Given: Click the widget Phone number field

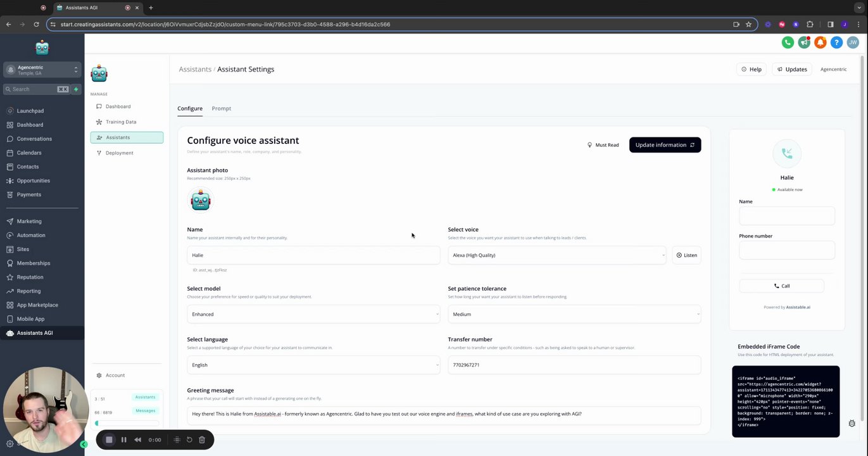Looking at the screenshot, I should pos(787,250).
